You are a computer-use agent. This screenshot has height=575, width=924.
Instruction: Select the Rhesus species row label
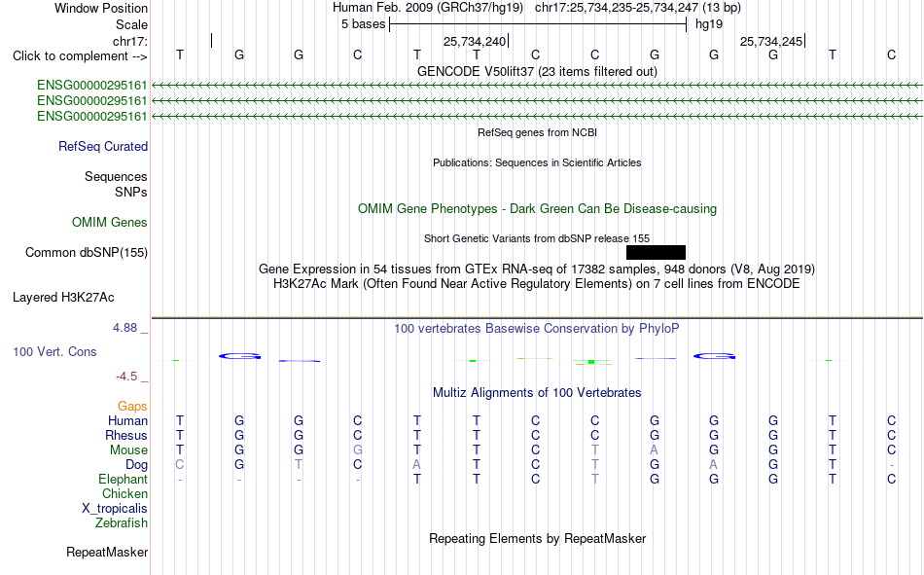[x=126, y=435]
